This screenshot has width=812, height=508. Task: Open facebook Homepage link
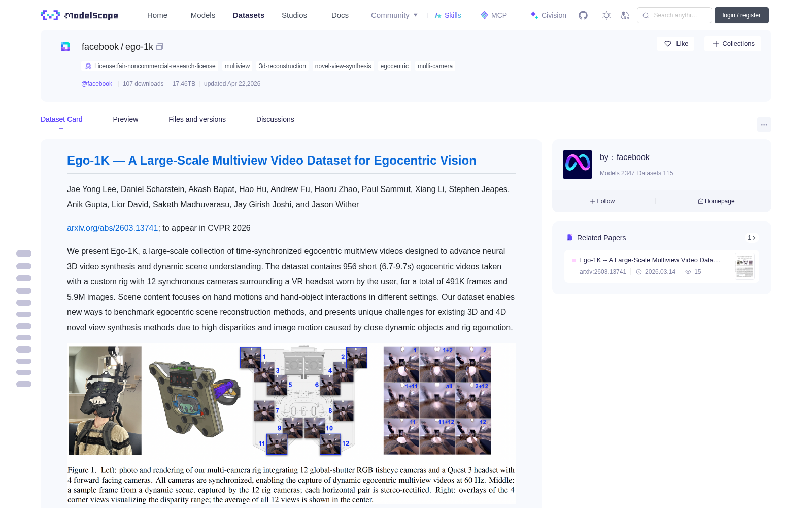click(x=716, y=201)
